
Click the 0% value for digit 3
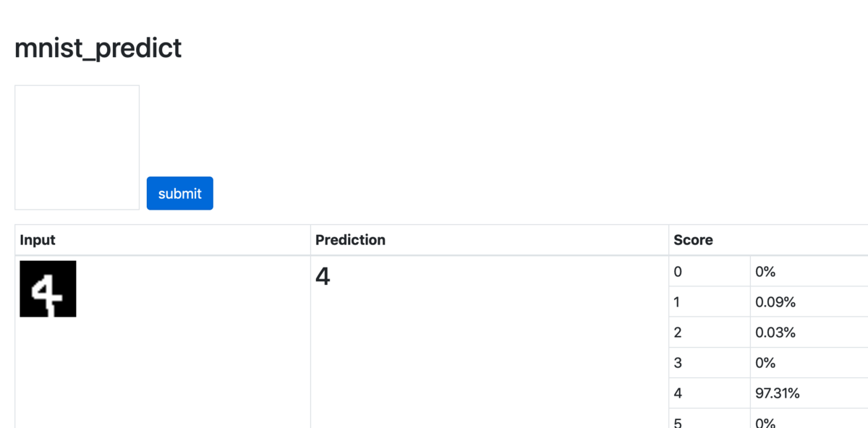pos(765,363)
